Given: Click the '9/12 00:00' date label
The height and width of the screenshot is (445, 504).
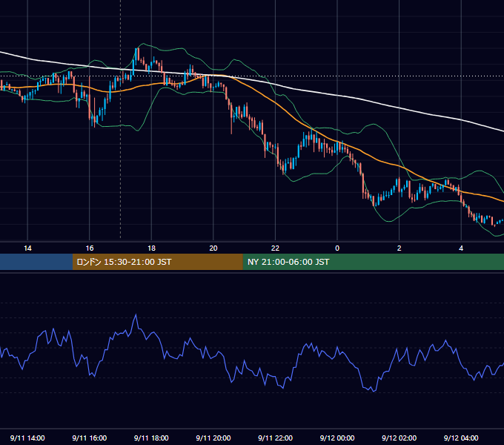Looking at the screenshot, I should [x=337, y=438].
